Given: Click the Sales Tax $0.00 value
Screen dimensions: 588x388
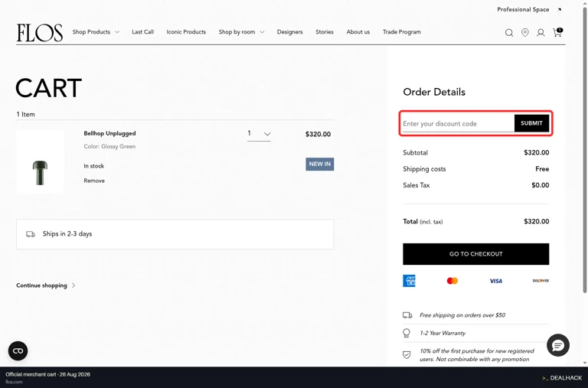Looking at the screenshot, I should pyautogui.click(x=541, y=185).
